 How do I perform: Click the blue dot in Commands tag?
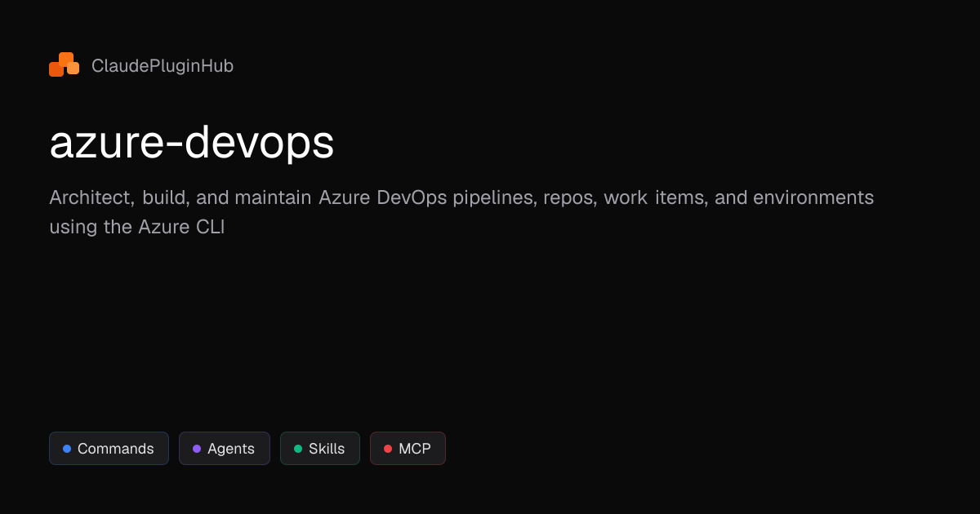[67, 449]
